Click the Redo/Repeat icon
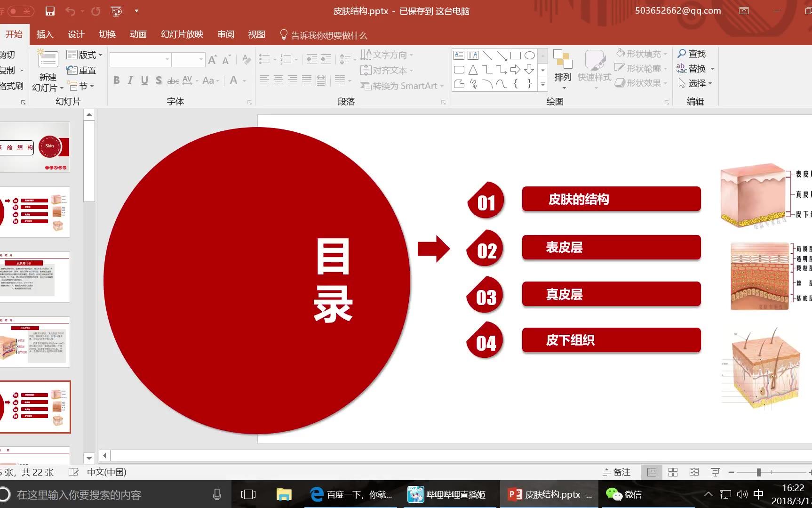 [x=96, y=11]
